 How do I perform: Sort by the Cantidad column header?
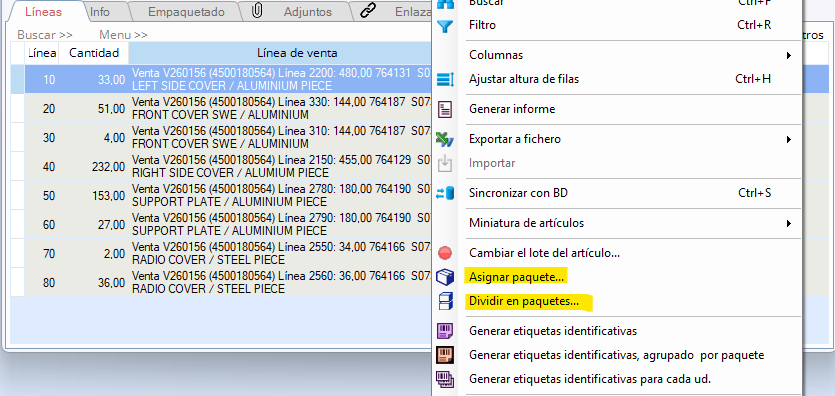click(x=94, y=53)
